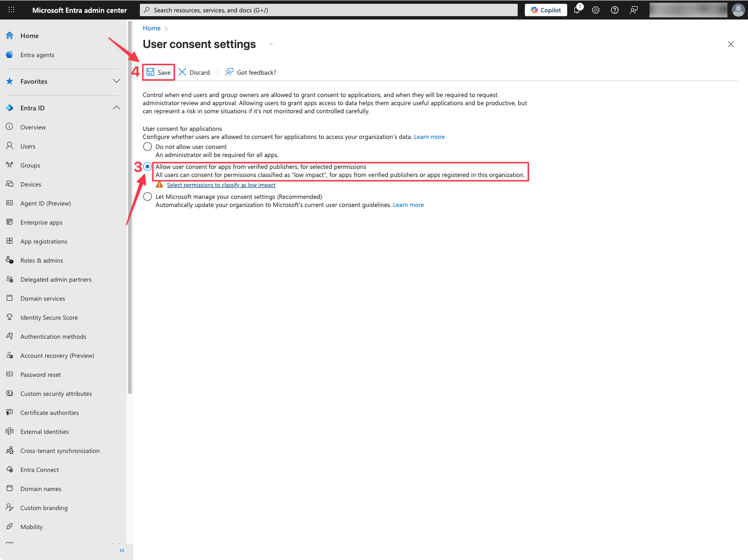Click the Users person icon
The height and width of the screenshot is (560, 748).
[10, 146]
